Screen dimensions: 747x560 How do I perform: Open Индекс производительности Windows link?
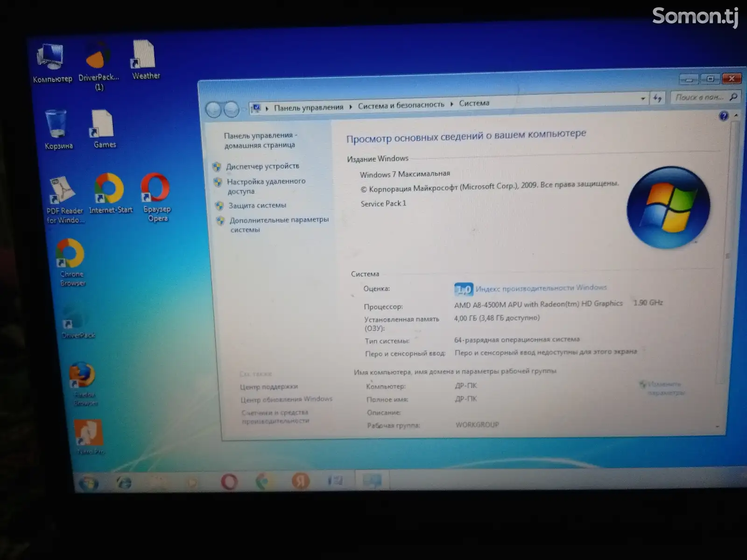pyautogui.click(x=541, y=288)
